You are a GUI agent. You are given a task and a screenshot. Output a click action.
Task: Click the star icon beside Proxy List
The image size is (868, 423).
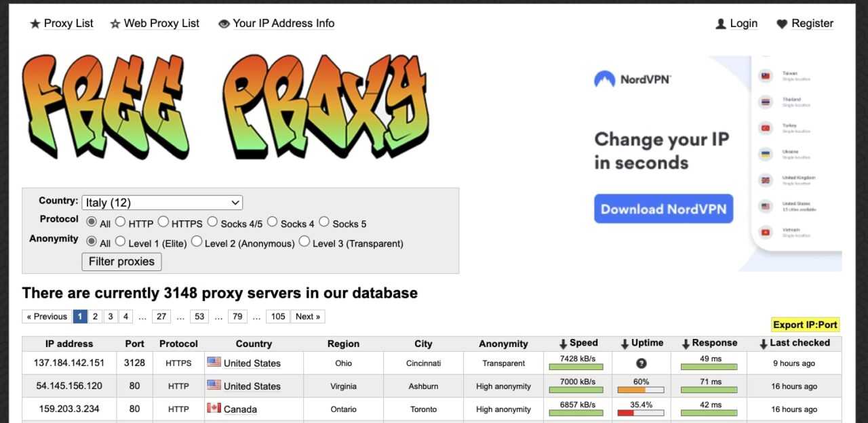coord(35,24)
